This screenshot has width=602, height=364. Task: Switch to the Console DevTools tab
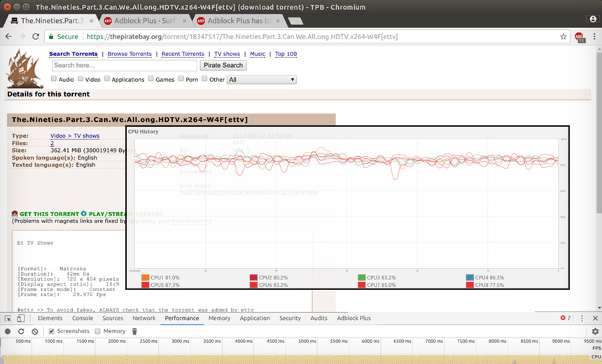[83, 318]
